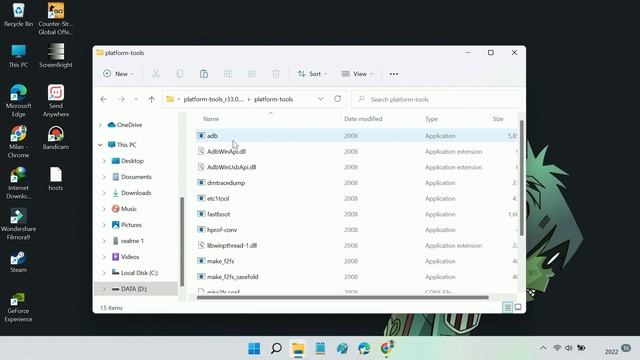Switch to large thumbnails layout icon
Viewport: 640px width, 360px height.
coord(518,307)
